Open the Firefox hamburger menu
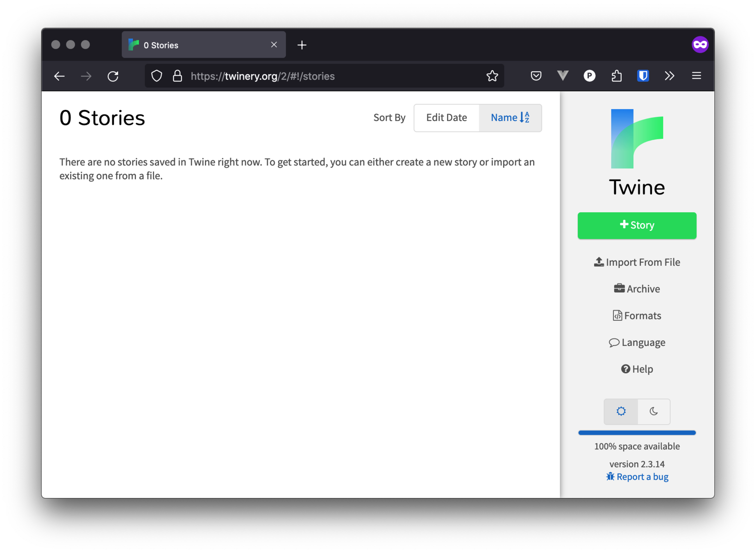 click(x=697, y=76)
